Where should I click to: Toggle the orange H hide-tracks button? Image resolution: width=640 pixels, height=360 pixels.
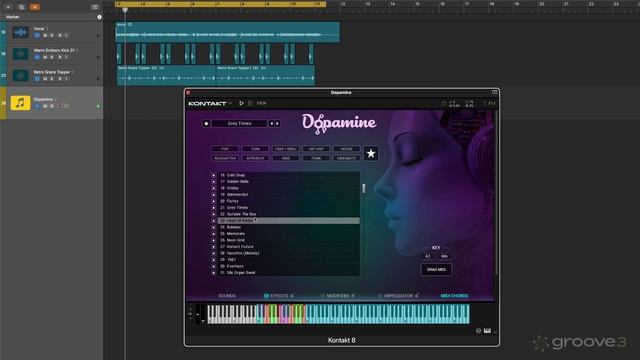(x=35, y=7)
